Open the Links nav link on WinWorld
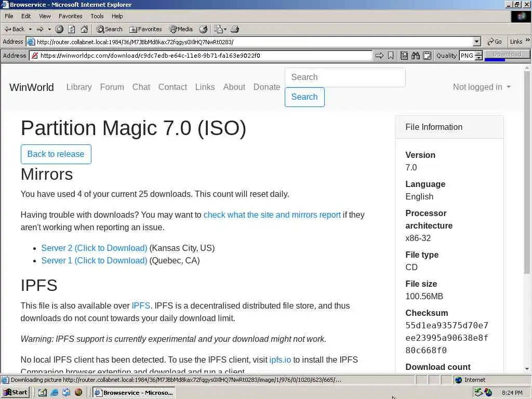 pyautogui.click(x=205, y=87)
